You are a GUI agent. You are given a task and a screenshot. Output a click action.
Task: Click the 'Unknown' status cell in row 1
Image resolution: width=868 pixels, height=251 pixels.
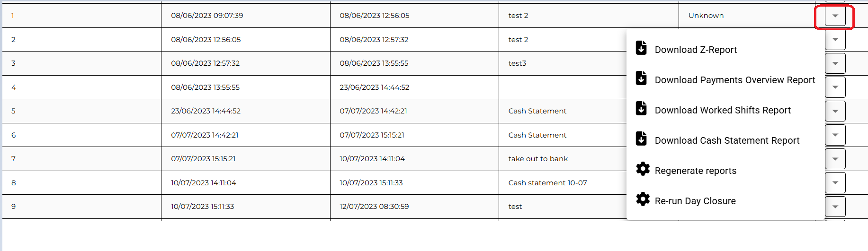click(706, 16)
